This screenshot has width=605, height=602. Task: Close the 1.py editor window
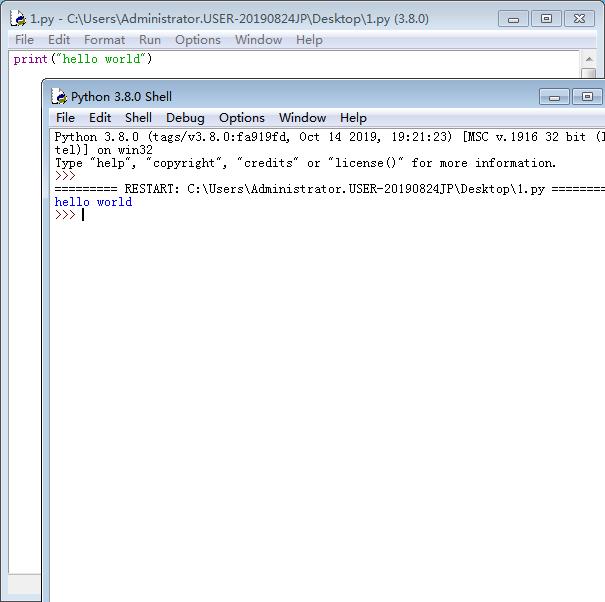[579, 19]
